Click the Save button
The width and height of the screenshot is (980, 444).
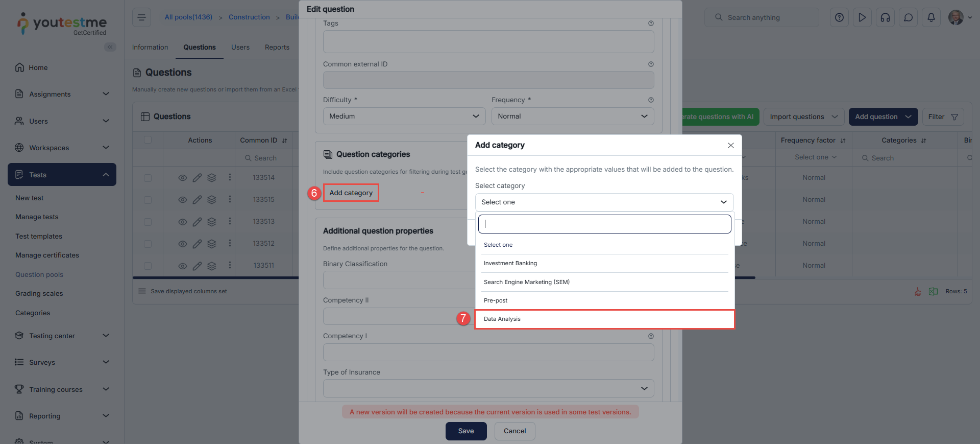465,431
